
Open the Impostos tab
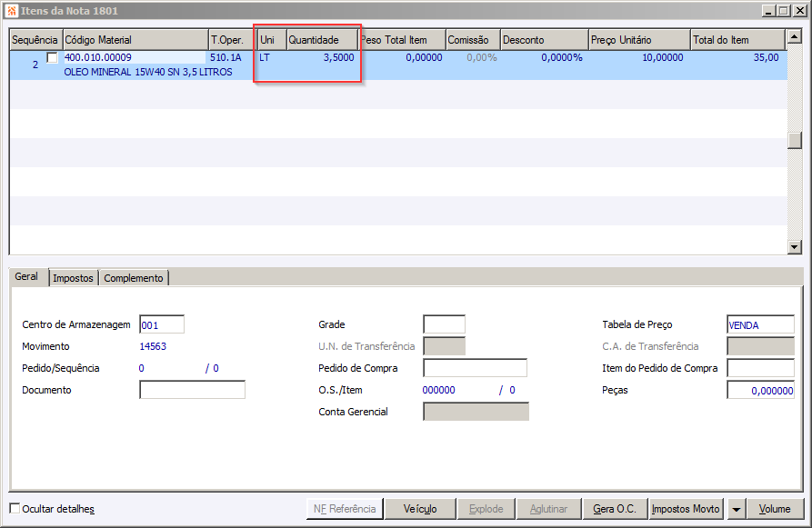click(x=73, y=278)
